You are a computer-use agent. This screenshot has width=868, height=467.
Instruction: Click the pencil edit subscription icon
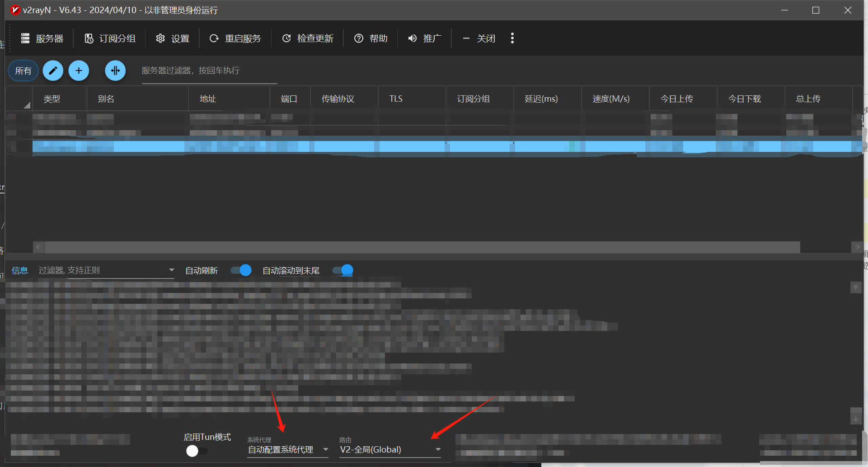(53, 71)
